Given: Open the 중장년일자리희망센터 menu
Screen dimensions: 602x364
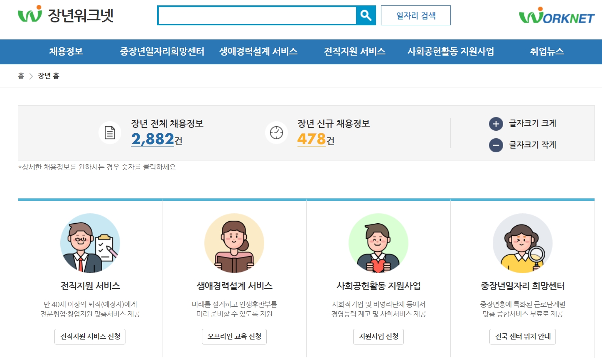Looking at the screenshot, I should (162, 51).
